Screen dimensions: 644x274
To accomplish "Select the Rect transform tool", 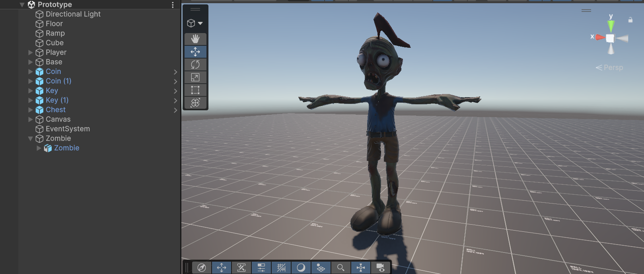I will click(195, 90).
